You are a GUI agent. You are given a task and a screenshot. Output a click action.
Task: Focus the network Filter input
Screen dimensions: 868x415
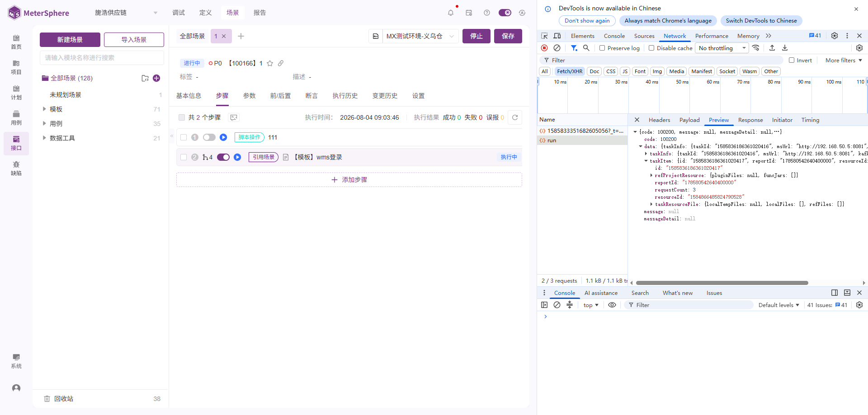click(x=661, y=60)
